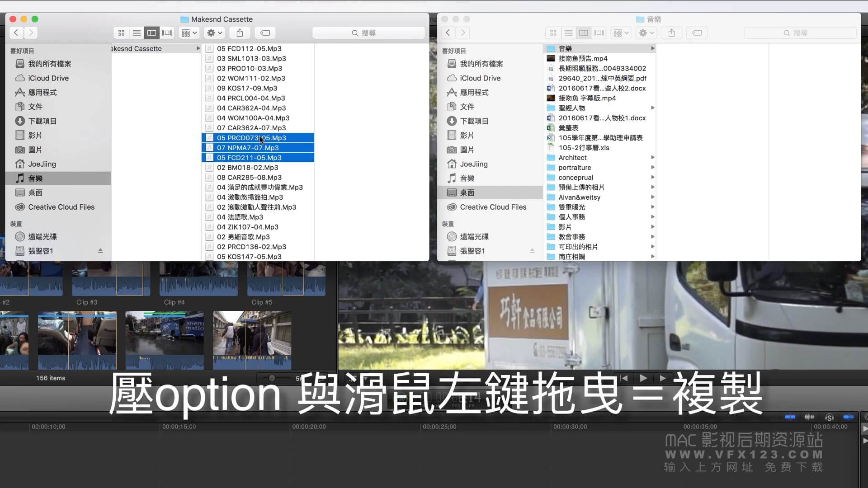Focus search field in 音樂 Finder window

800,33
